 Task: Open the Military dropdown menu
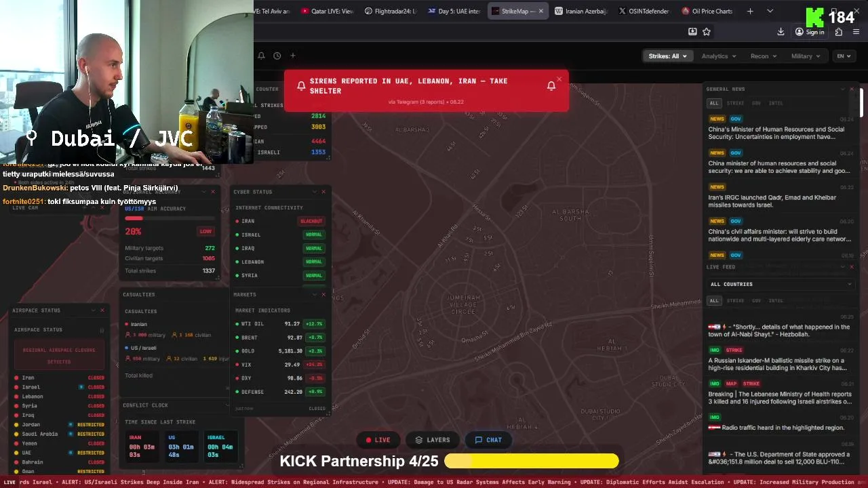[806, 56]
